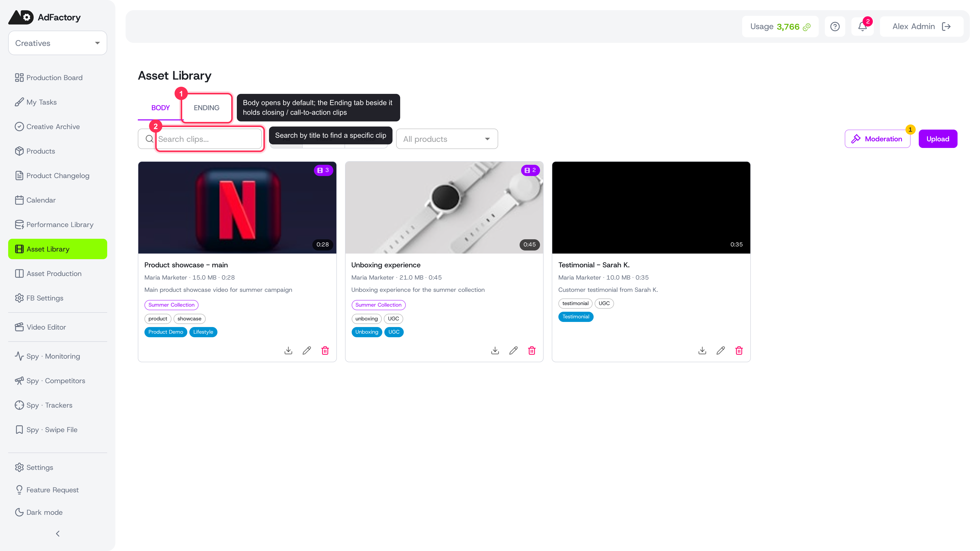Viewport: 980px width, 551px height.
Task: Open Spy · Swipe File
Action: [x=57, y=430]
